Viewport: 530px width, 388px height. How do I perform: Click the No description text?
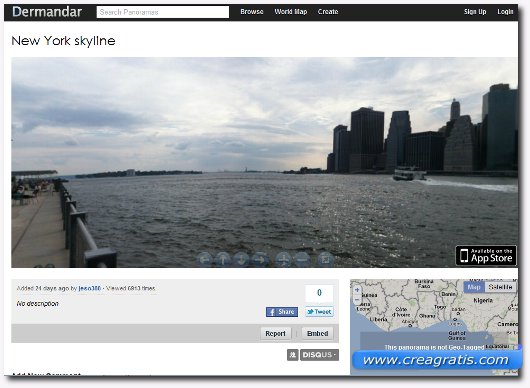tap(38, 304)
